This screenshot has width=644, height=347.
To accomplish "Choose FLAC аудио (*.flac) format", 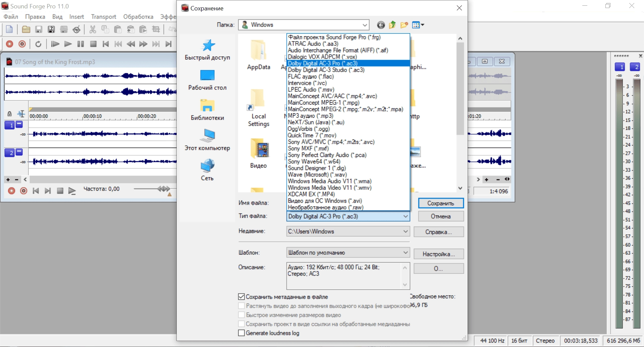I will [348, 76].
